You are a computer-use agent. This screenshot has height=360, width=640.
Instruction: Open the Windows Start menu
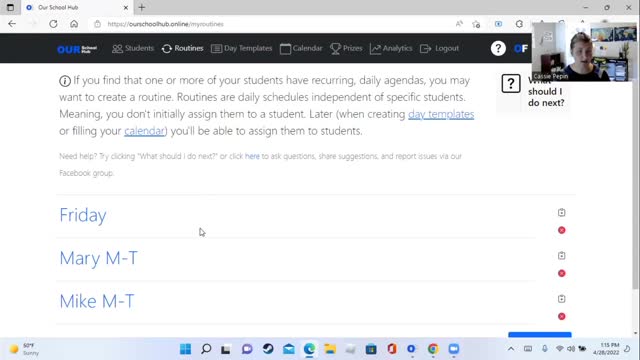point(185,349)
